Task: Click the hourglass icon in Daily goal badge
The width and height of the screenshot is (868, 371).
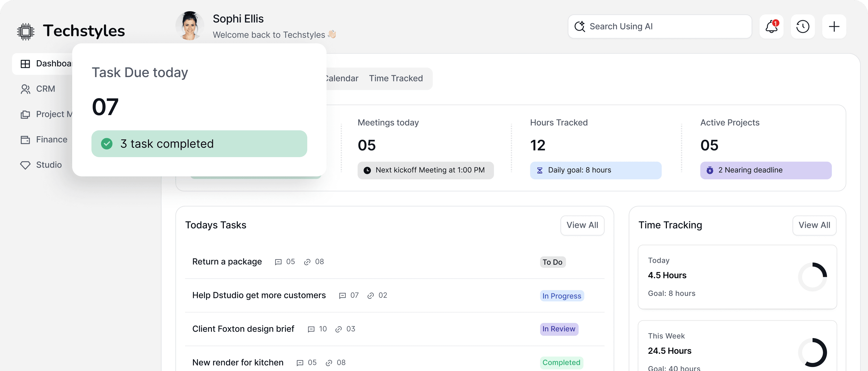Action: tap(539, 170)
